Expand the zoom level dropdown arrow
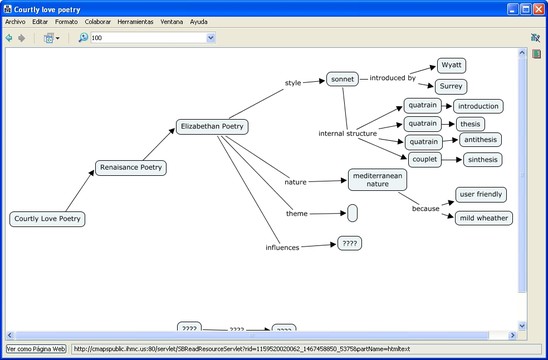This screenshot has height=360, width=548. tap(211, 38)
